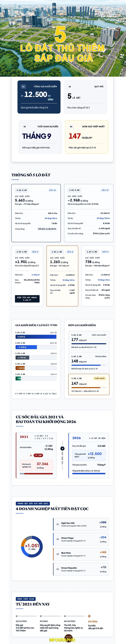Select the highlighted 09/2026 timeline dot
Screen dimensions: 126x644
click(89, 616)
